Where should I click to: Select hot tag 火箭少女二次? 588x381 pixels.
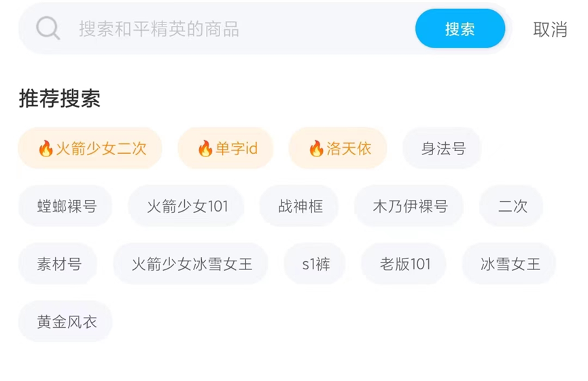pos(90,148)
